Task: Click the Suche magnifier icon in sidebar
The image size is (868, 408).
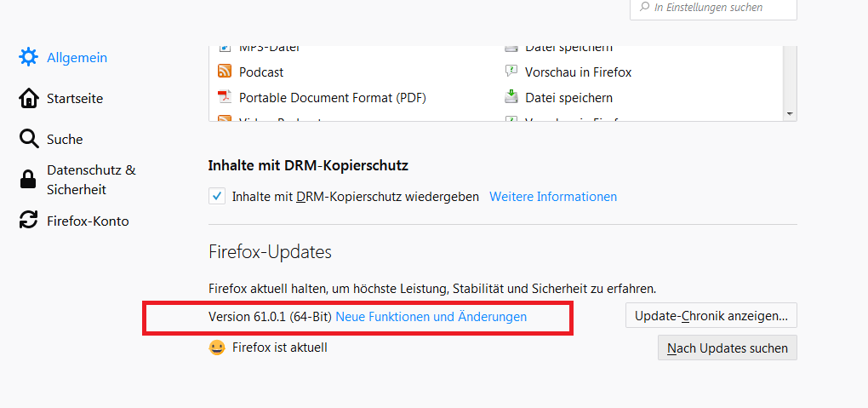Action: click(29, 139)
